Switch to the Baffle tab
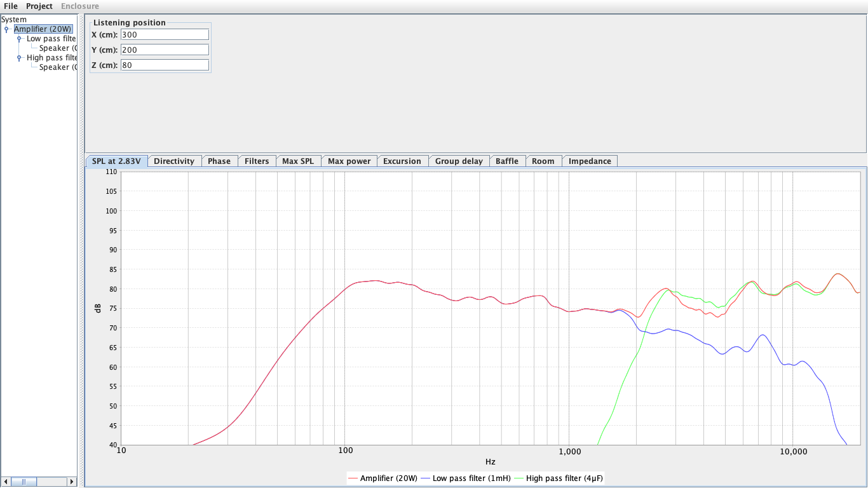Image resolution: width=868 pixels, height=488 pixels. tap(507, 161)
